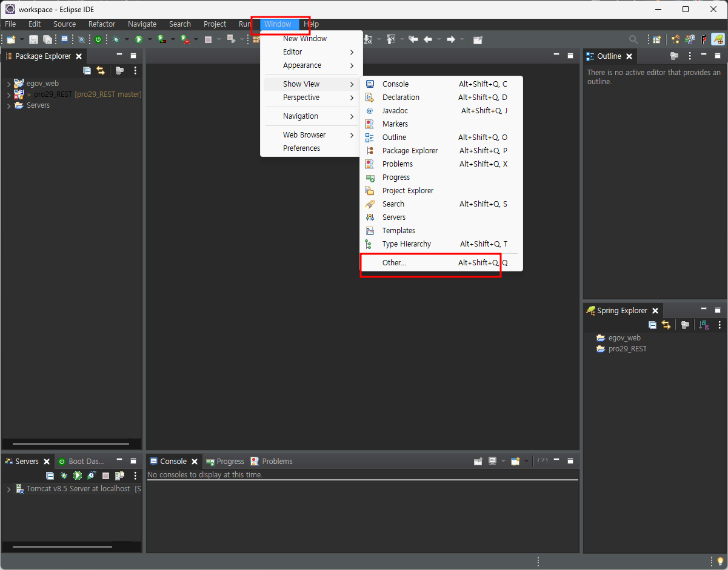Screen dimensions: 728x570
Task: Close the Console tab
Action: coord(195,462)
